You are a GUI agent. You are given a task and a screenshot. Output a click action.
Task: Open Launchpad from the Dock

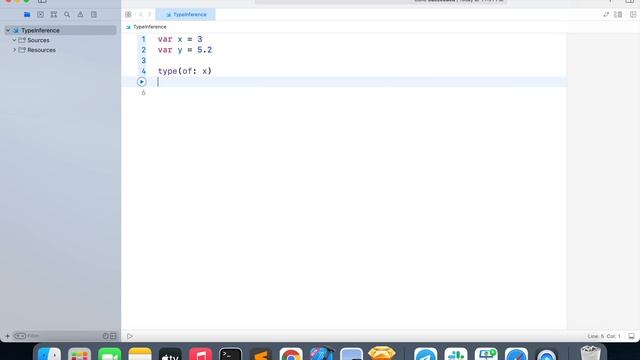tap(80, 353)
